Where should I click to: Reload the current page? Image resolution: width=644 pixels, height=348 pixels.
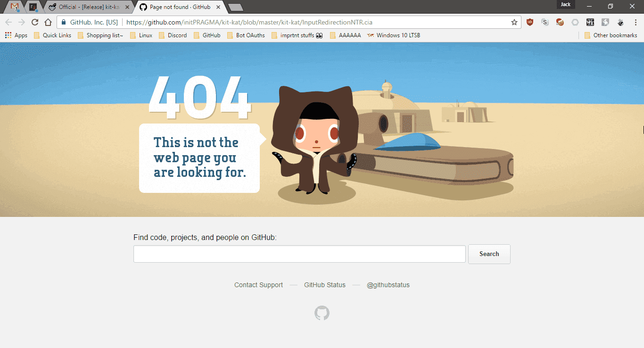point(35,22)
